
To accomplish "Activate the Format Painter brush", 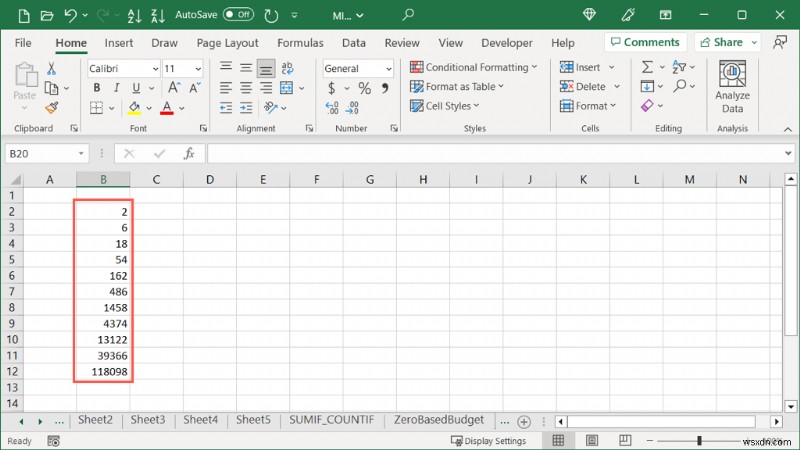I will [x=51, y=108].
